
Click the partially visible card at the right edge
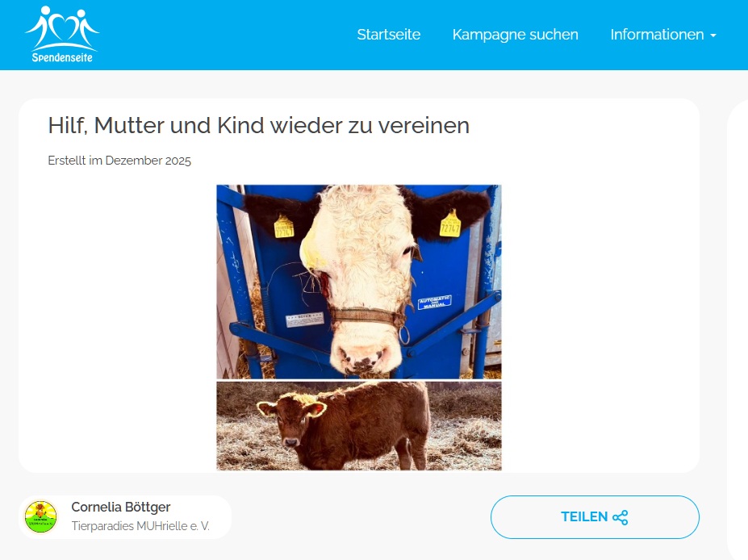(x=738, y=329)
